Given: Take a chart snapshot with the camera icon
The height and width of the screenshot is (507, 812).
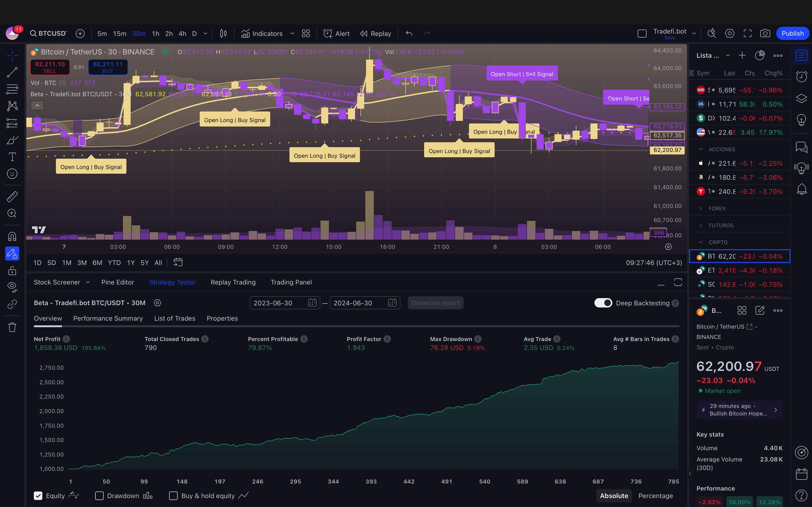Looking at the screenshot, I should 765,34.
